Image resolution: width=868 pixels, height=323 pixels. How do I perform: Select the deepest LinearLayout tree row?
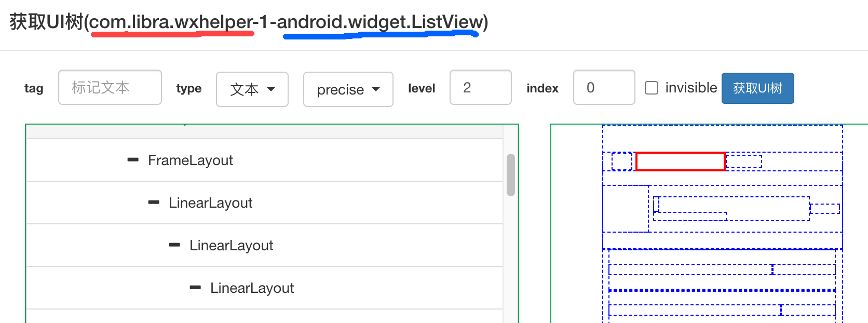click(252, 288)
